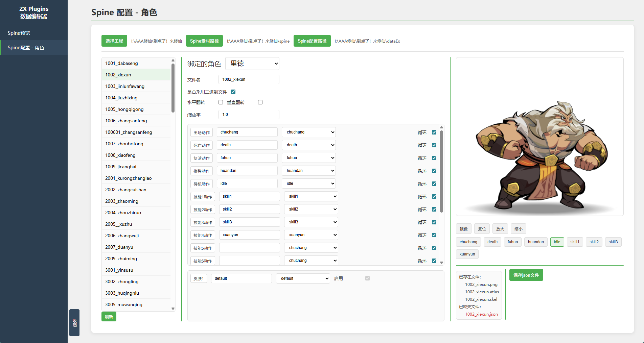This screenshot has width=644, height=343.
Task: Click the 放大 zoom-in button
Action: 500,229
